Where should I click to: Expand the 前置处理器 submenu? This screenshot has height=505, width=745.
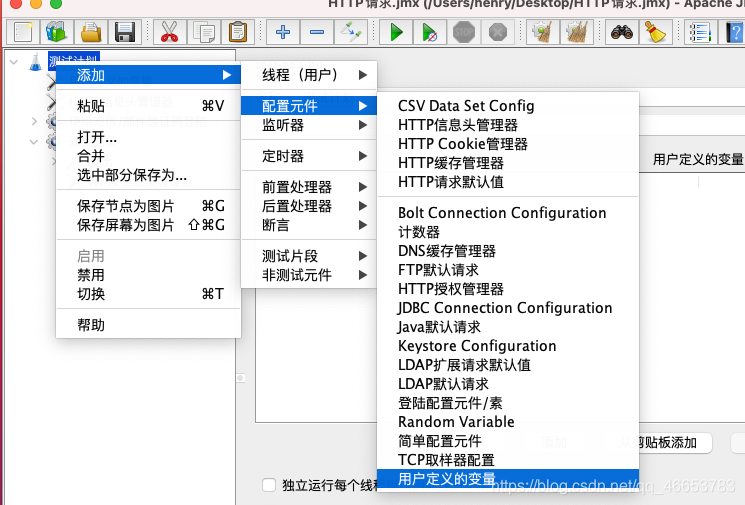coord(309,187)
